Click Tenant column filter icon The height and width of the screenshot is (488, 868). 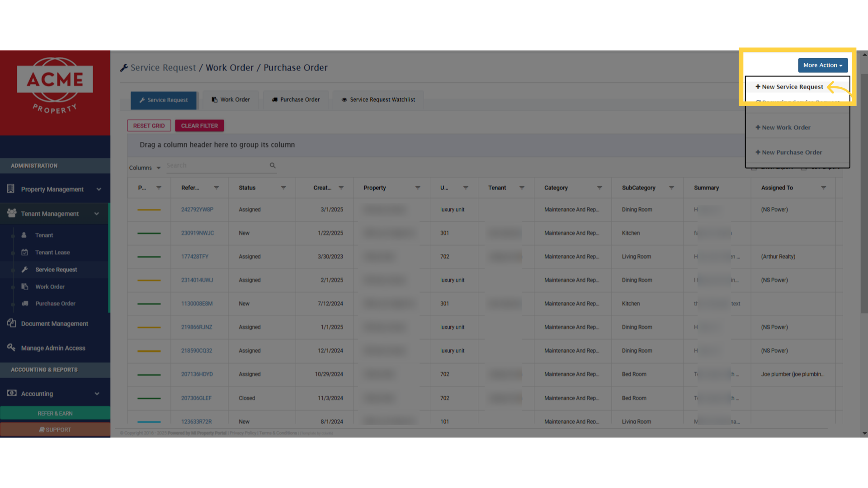point(522,188)
